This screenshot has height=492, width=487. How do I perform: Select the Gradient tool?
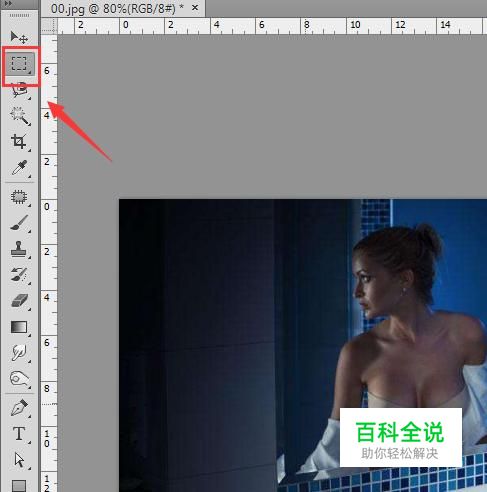click(x=19, y=327)
